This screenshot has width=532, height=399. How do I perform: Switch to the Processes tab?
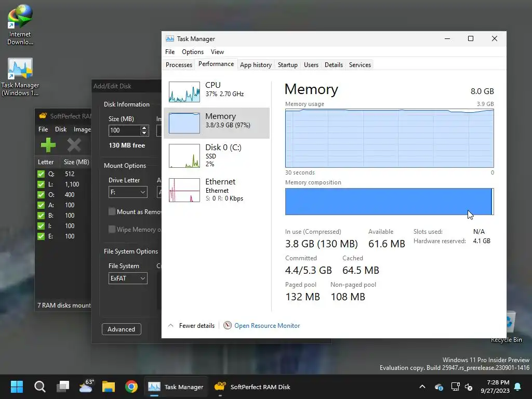[179, 65]
